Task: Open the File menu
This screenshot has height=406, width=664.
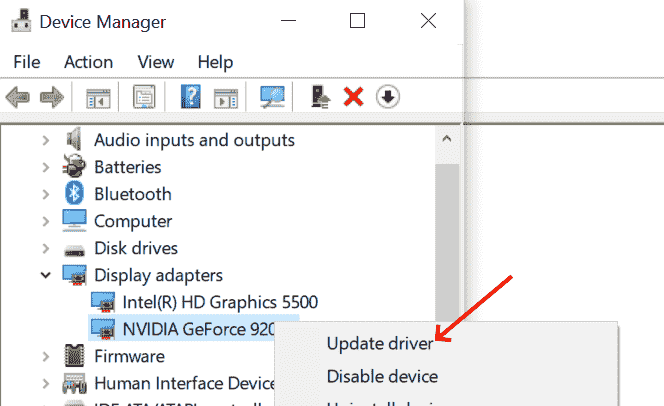Action: pos(27,62)
